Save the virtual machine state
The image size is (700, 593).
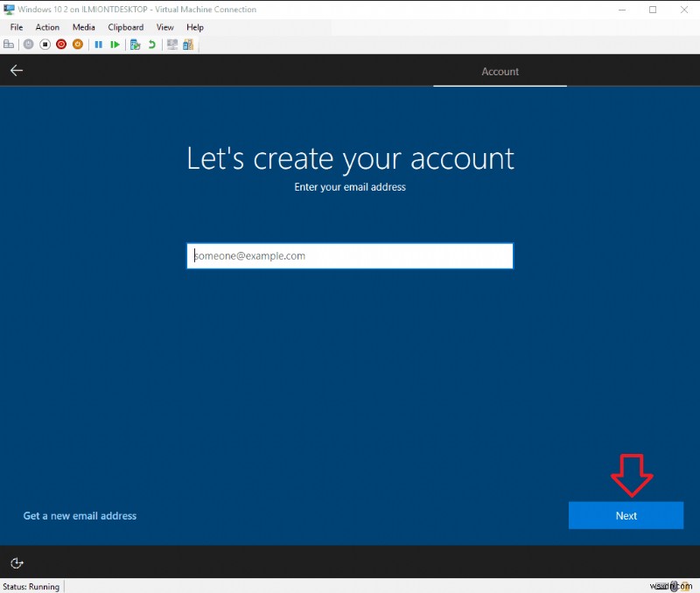[78, 45]
